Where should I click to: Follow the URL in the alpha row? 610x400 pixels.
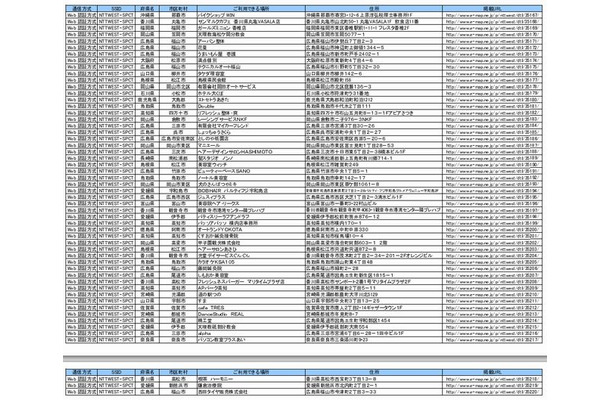(493, 334)
